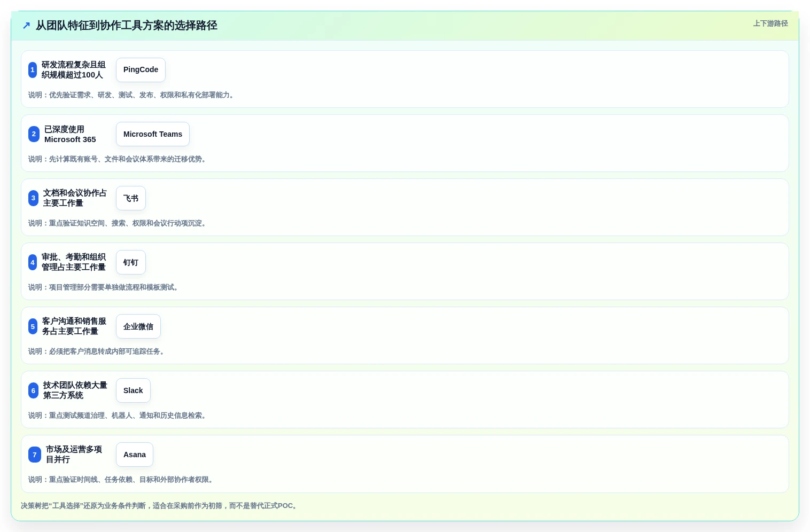Click the arrow icon beside the title
810x532 pixels.
click(26, 26)
